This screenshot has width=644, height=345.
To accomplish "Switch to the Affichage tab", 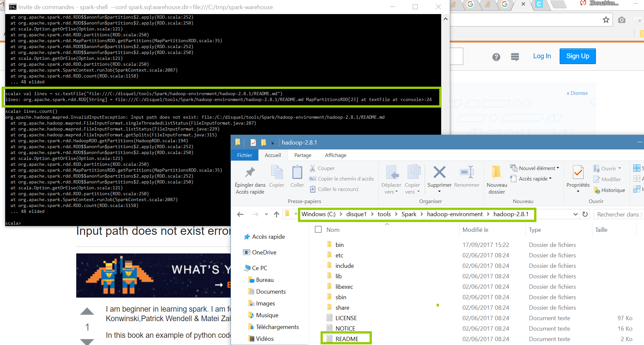I will [x=336, y=155].
